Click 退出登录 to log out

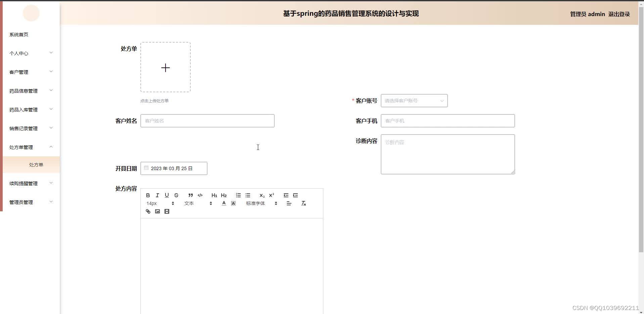click(x=619, y=14)
